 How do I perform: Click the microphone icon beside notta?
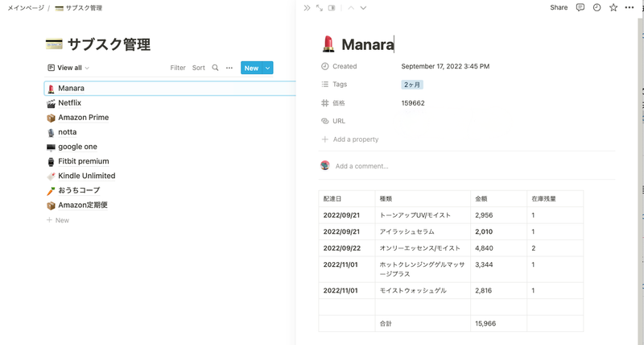(x=51, y=133)
